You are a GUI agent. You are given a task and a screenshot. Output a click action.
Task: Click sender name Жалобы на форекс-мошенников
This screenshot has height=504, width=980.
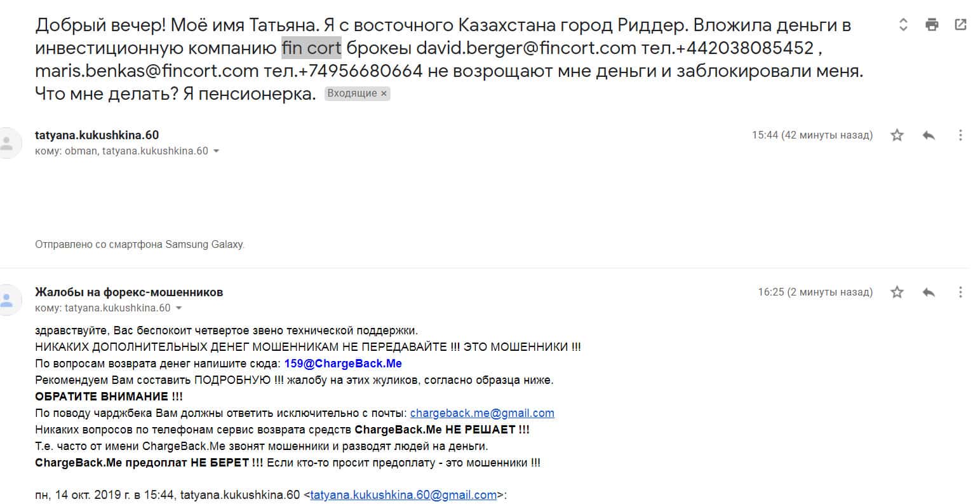(x=129, y=292)
